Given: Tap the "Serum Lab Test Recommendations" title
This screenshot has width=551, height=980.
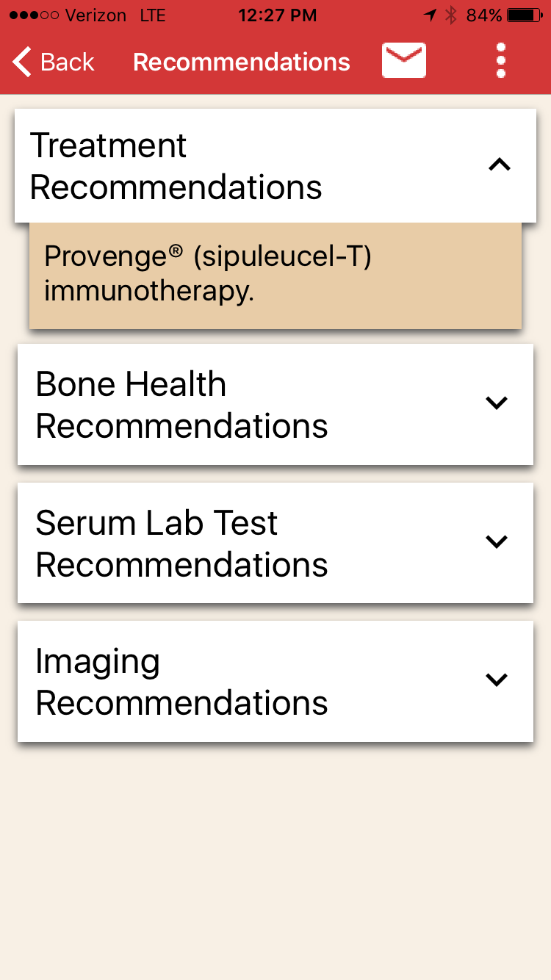Looking at the screenshot, I should [x=181, y=544].
